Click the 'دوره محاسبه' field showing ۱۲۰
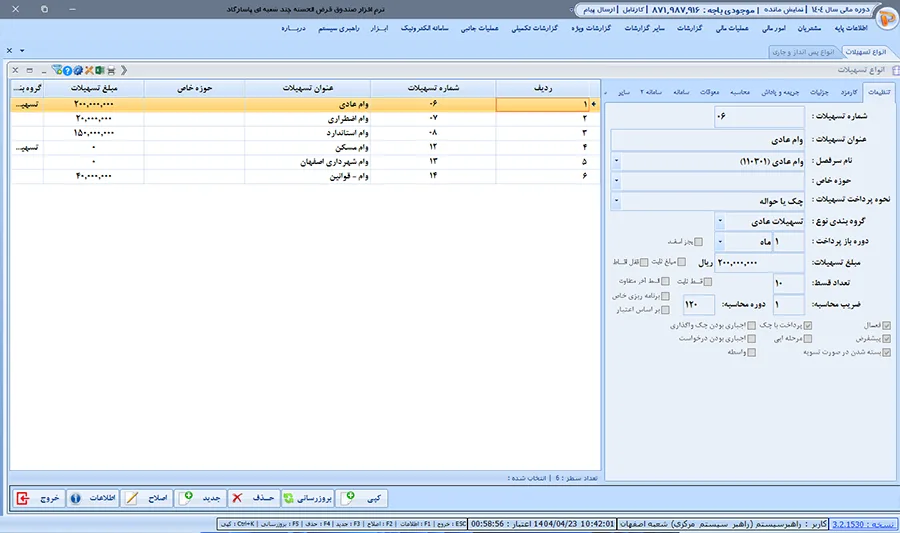Viewport: 900px width, 533px height. [x=699, y=305]
